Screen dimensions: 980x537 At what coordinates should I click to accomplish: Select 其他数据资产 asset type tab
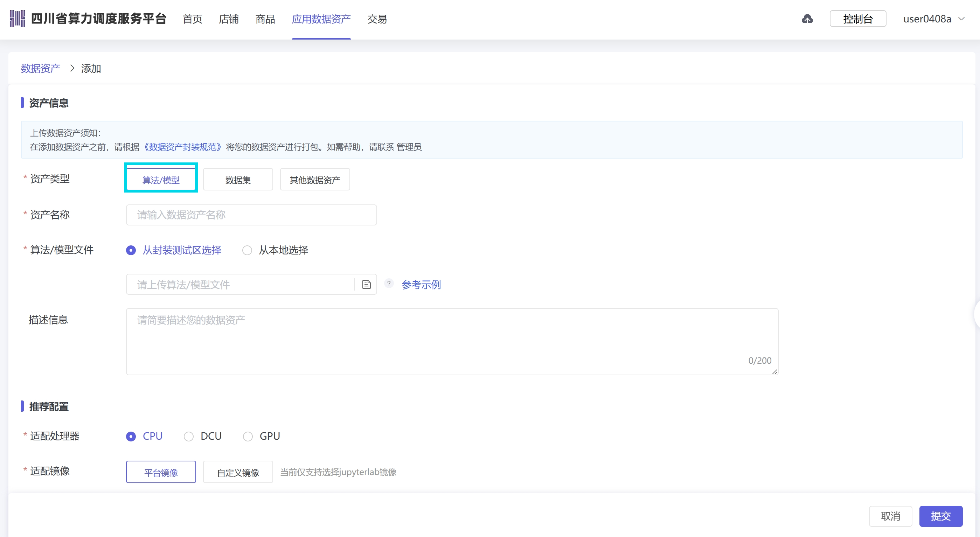pos(315,179)
